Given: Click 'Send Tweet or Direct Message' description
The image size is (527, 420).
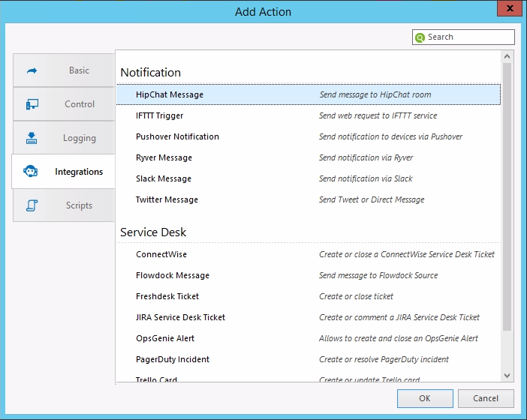Looking at the screenshot, I should (372, 199).
